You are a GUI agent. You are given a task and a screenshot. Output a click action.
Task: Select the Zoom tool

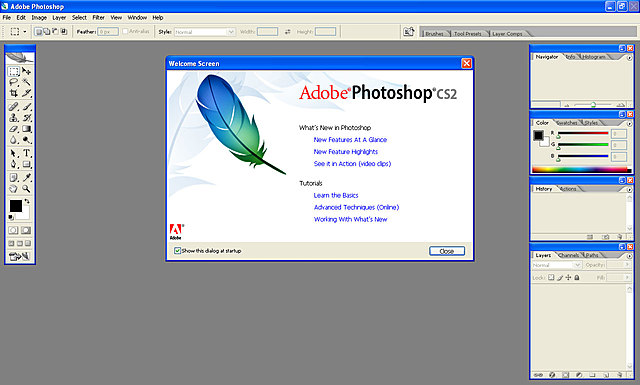point(27,189)
